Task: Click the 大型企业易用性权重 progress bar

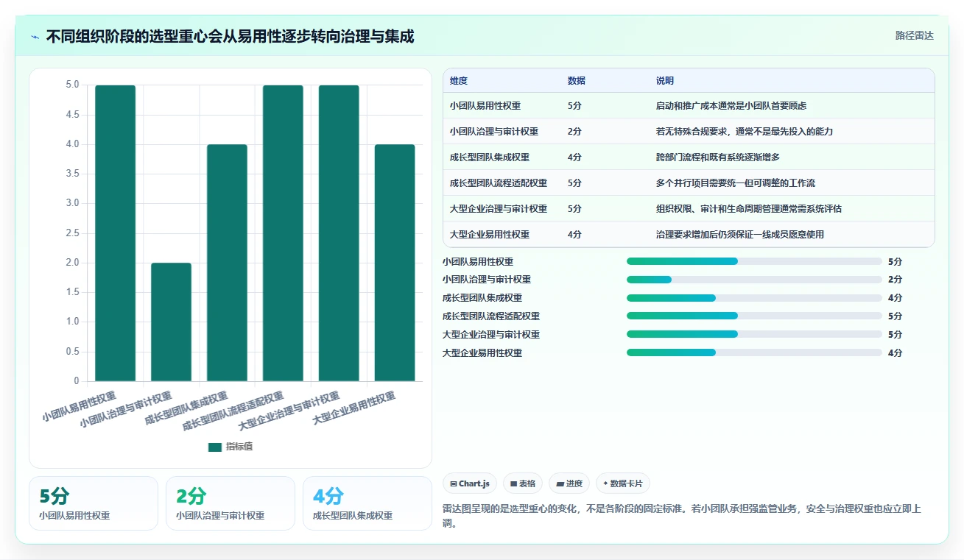Action: click(x=754, y=352)
